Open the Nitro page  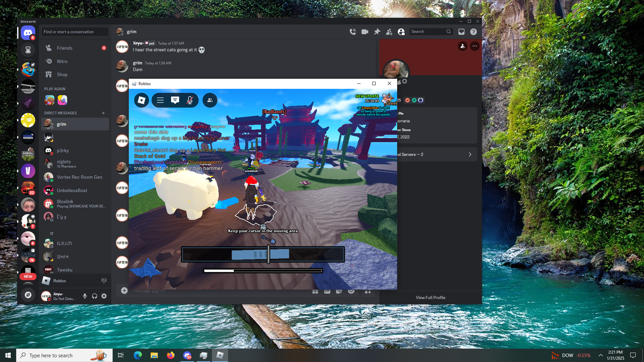coord(62,61)
